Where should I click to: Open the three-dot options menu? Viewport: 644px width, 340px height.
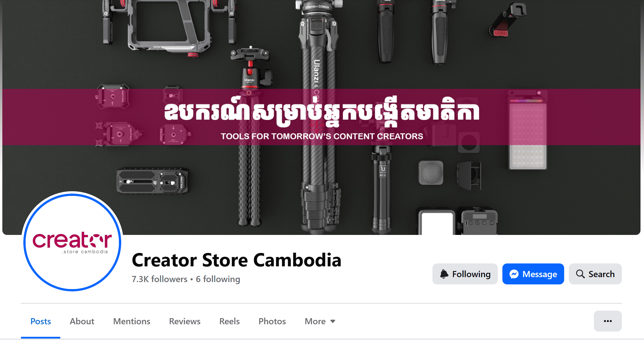pyautogui.click(x=608, y=321)
